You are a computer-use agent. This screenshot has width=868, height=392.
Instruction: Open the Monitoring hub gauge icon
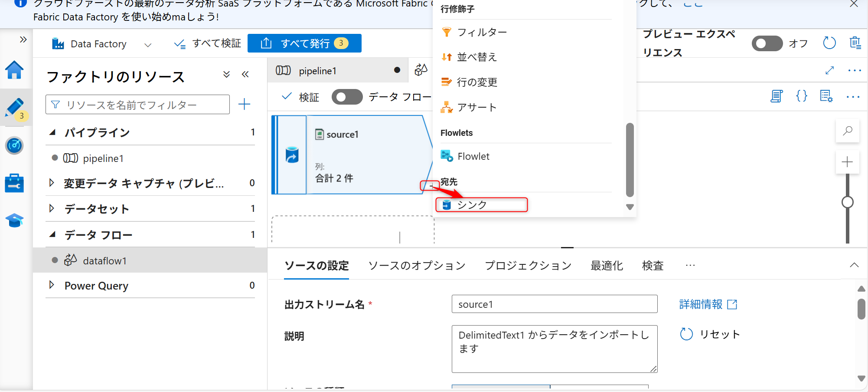tap(15, 146)
